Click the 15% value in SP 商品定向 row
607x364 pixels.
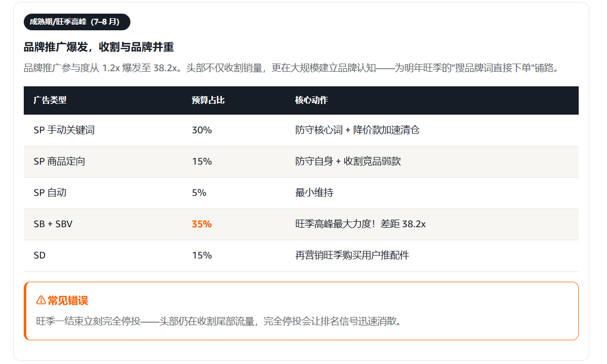pos(202,162)
